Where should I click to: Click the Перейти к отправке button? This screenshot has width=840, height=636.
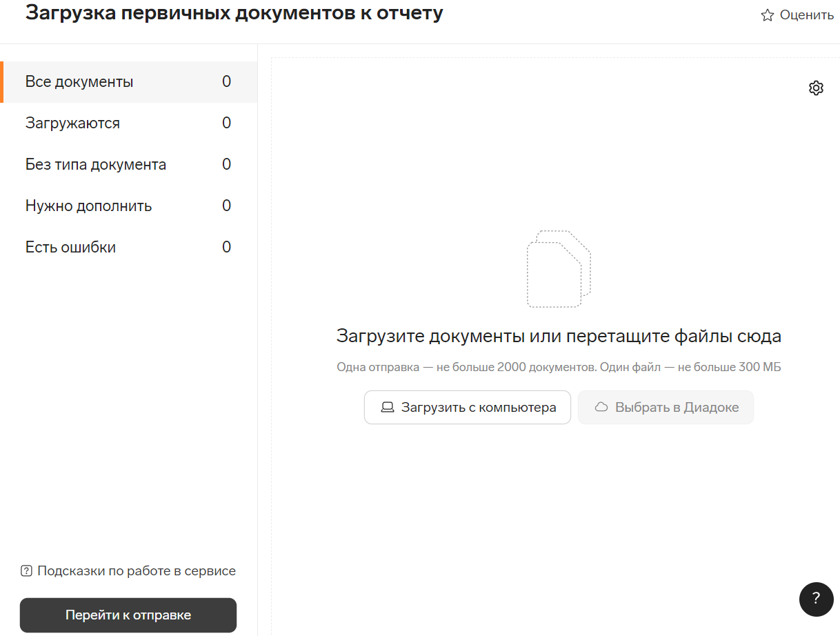pyautogui.click(x=128, y=615)
